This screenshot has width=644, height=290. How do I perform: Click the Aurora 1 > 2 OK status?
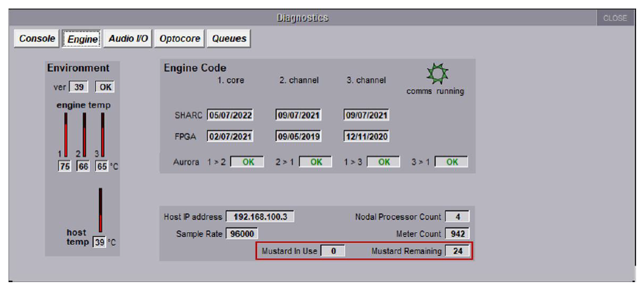[x=247, y=161]
